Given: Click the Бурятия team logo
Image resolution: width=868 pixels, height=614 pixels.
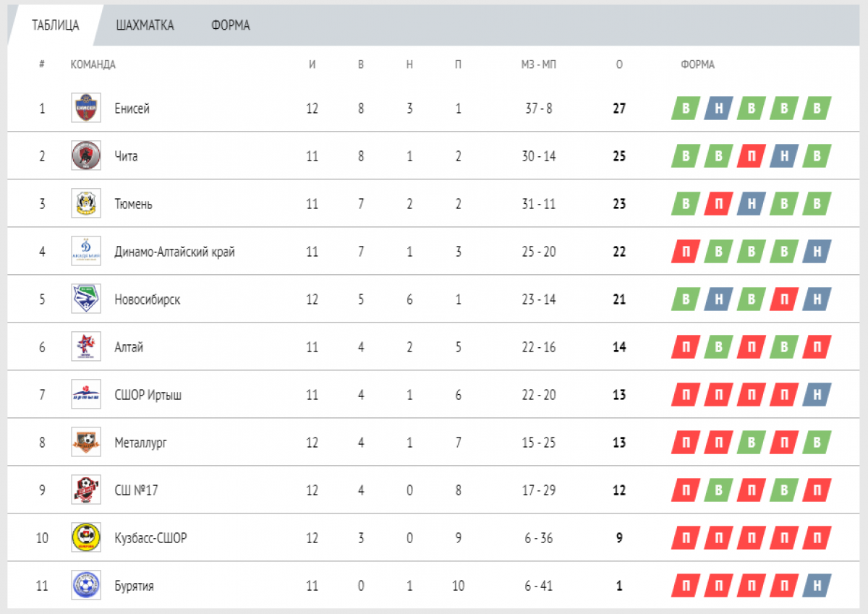Looking at the screenshot, I should click(x=85, y=586).
